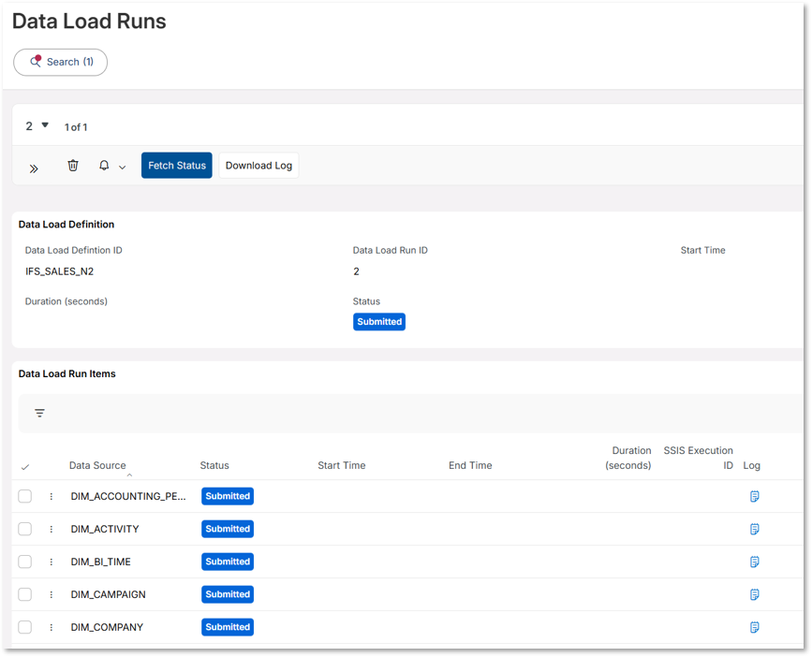
Task: Click the Data Load Runs page title
Action: (89, 22)
